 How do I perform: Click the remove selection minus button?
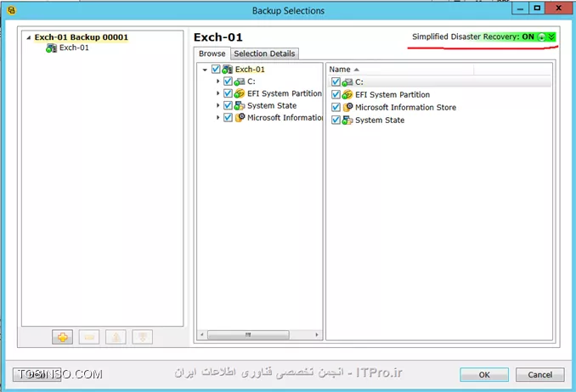click(89, 337)
